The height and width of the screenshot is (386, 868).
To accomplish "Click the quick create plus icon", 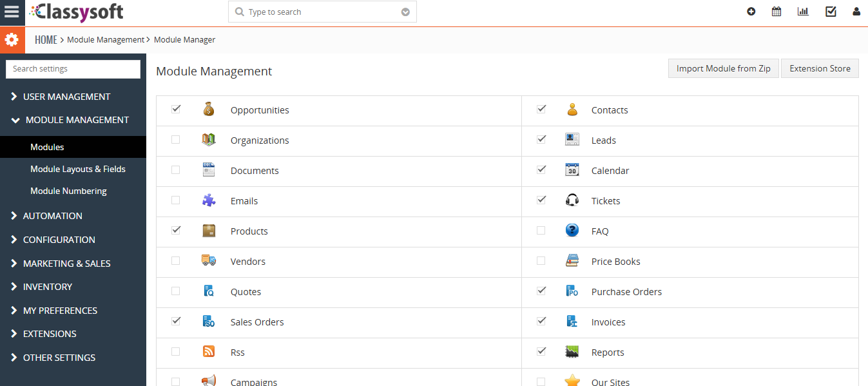I will 751,12.
